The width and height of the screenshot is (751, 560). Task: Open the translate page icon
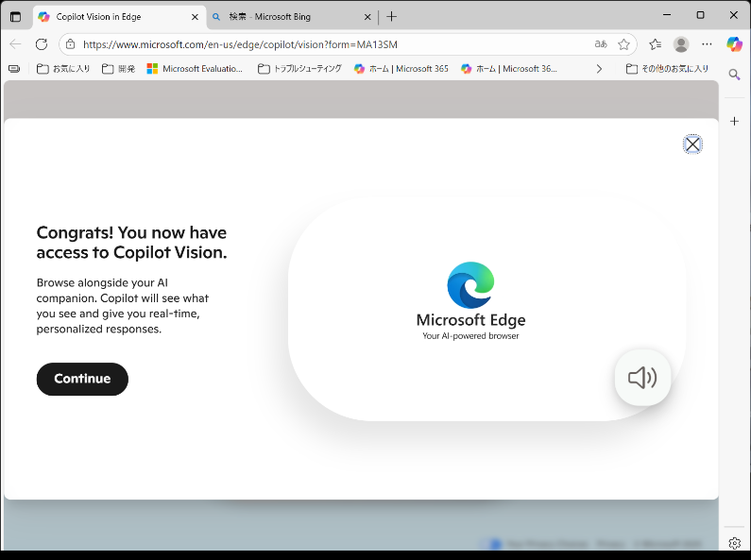click(601, 44)
